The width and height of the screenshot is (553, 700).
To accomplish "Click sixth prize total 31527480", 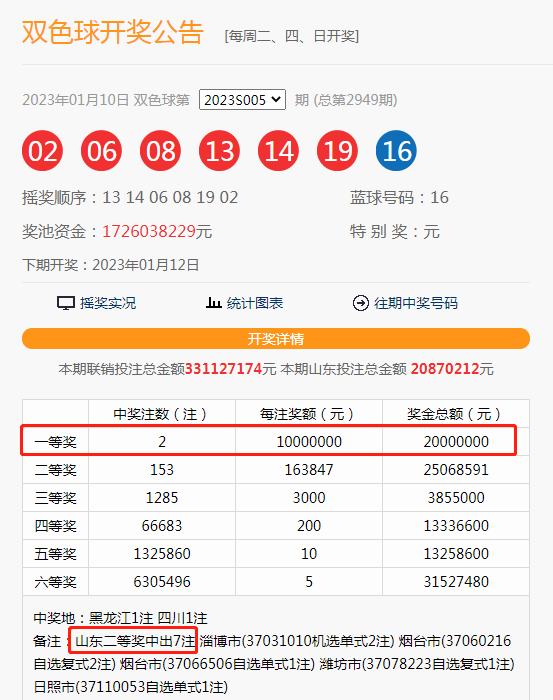I will [456, 582].
